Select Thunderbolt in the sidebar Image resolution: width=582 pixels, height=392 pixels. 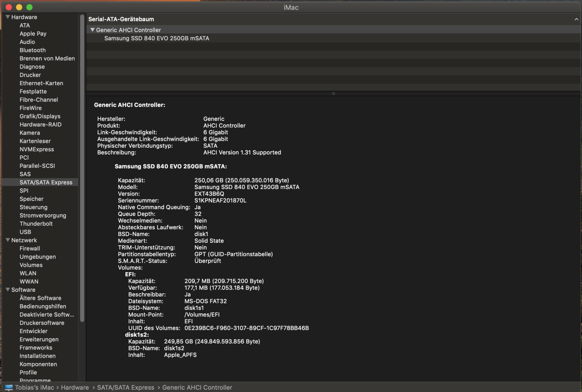click(36, 224)
